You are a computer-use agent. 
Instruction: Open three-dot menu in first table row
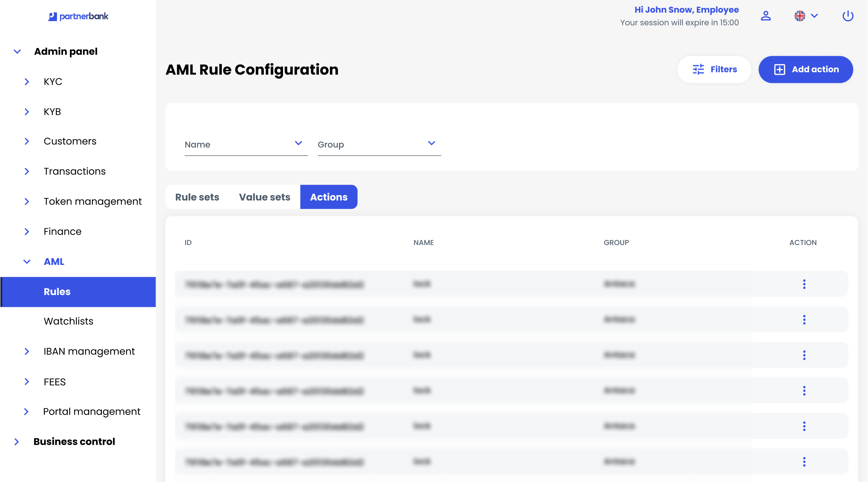point(804,284)
